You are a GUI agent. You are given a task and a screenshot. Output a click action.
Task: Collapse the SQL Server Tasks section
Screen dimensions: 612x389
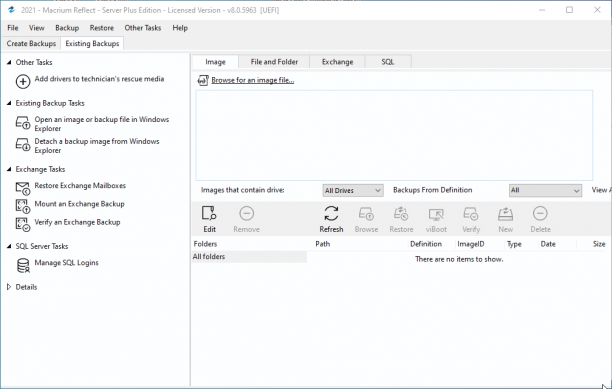tap(9, 246)
